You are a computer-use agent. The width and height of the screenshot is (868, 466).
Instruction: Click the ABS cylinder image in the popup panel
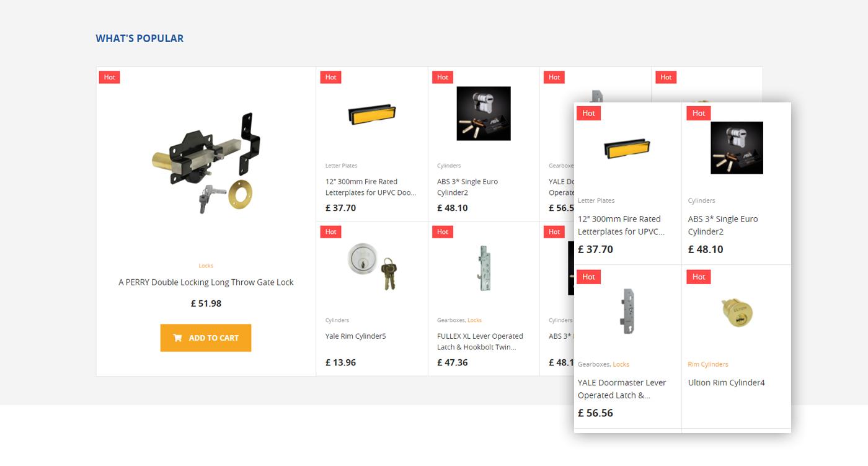coord(737,148)
